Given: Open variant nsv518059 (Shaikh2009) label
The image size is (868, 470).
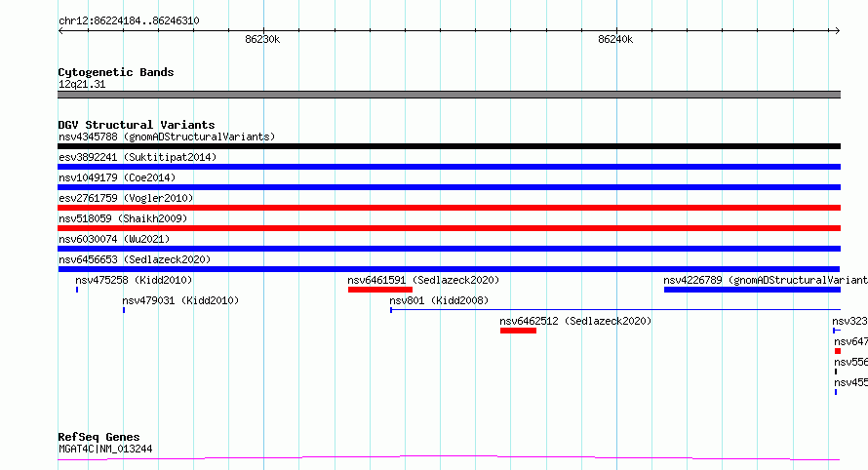Looking at the screenshot, I should (x=123, y=218).
